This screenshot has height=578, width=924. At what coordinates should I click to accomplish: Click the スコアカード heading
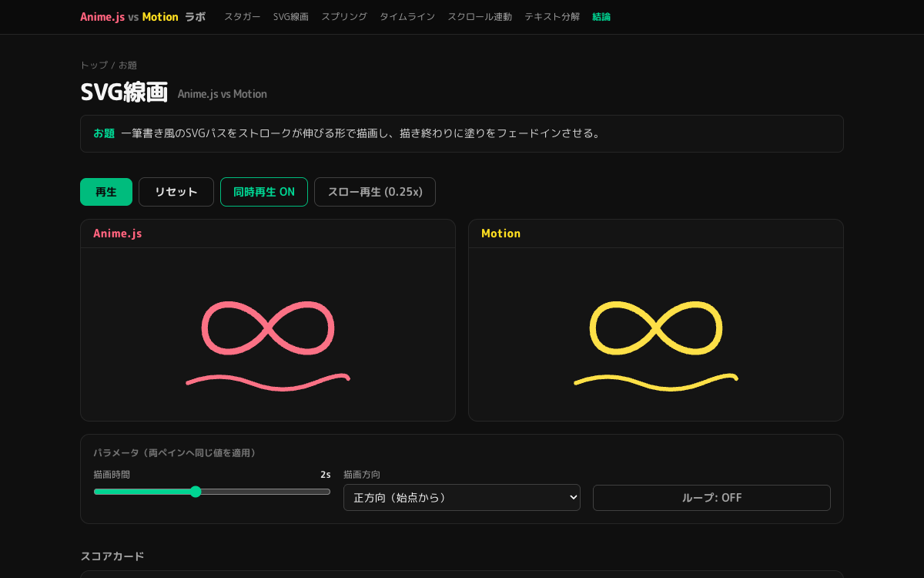point(112,556)
